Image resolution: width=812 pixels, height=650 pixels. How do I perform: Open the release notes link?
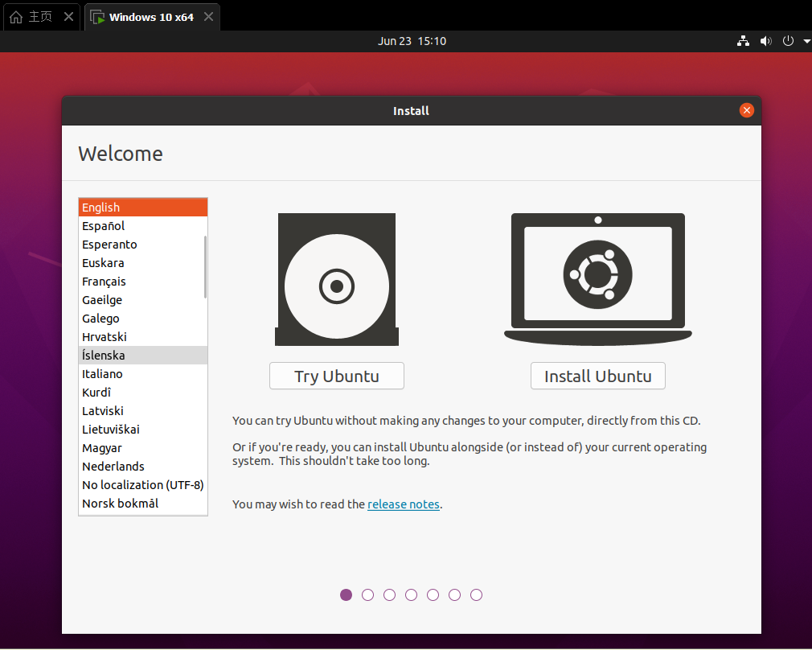(404, 504)
